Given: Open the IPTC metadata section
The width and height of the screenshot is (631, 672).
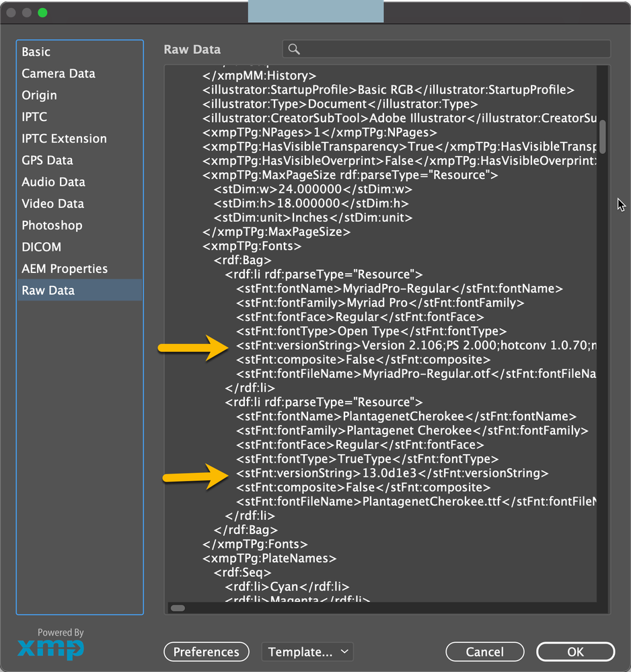Looking at the screenshot, I should tap(79, 117).
